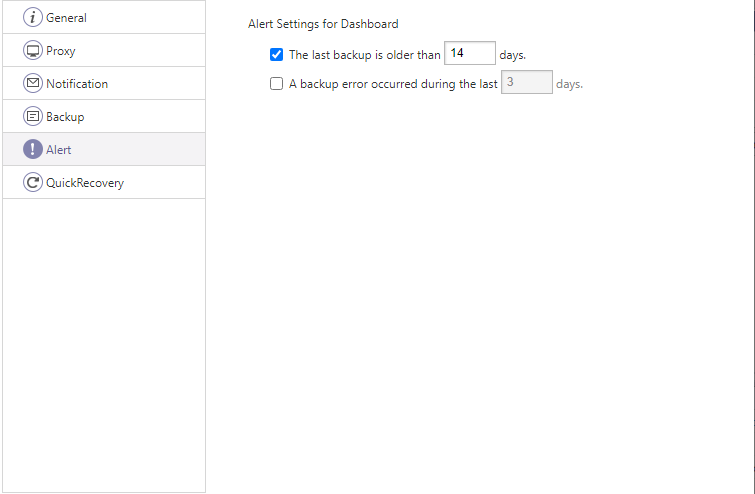This screenshot has height=494, width=755.
Task: Click the QuickRecovery circular arrow icon
Action: point(33,183)
